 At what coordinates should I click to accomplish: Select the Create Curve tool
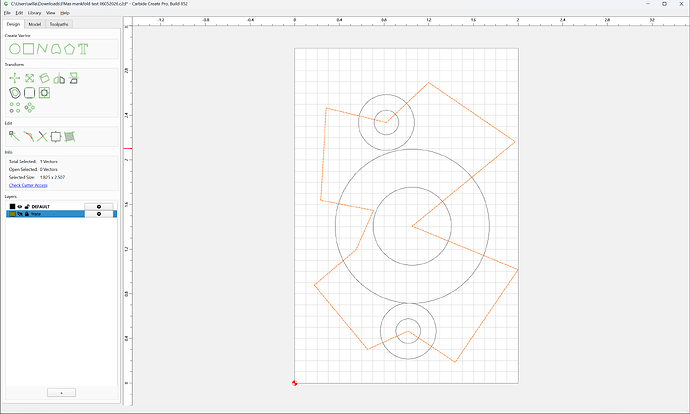point(56,49)
